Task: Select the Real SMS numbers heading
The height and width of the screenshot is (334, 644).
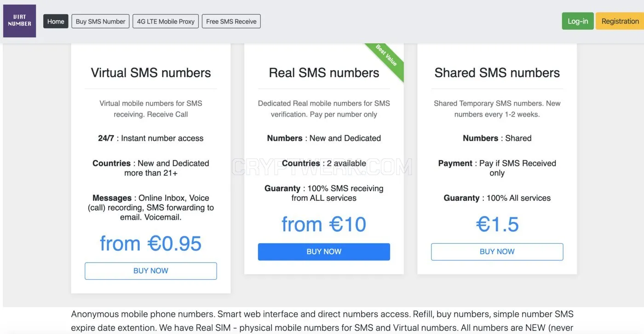Action: [324, 73]
